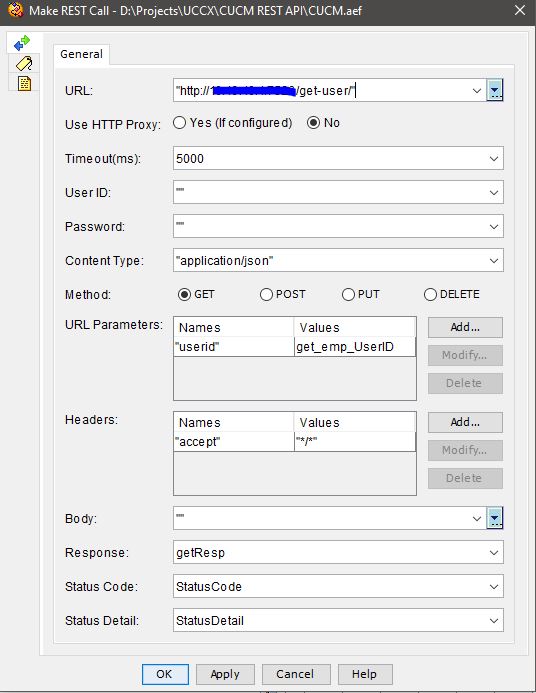Switch to the General tab
Viewport: 536px width, 693px height.
81,54
